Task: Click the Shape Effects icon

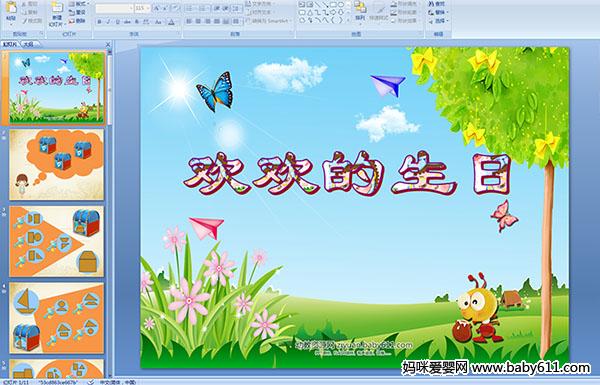Action: tap(394, 21)
